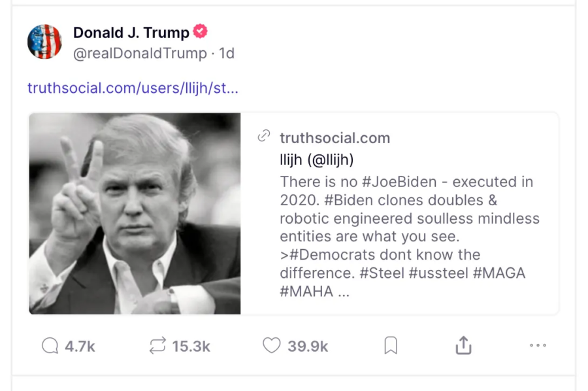This screenshot has height=391, width=588.
Task: Click the preview card description text
Action: point(405,236)
